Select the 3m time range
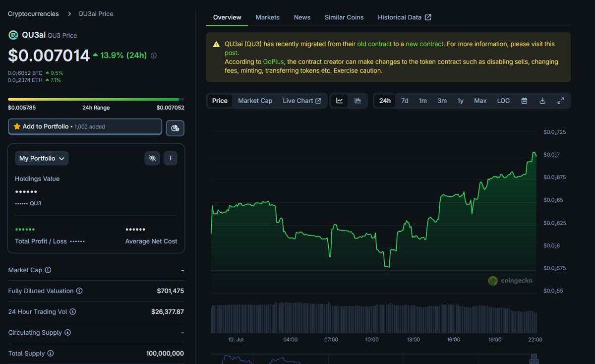Viewport: 595px width, 364px height. (442, 101)
